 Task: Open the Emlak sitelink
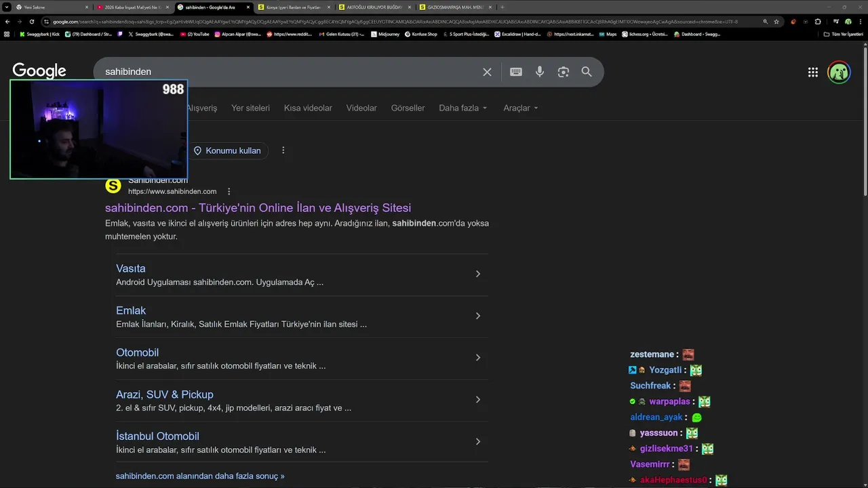coord(131,310)
